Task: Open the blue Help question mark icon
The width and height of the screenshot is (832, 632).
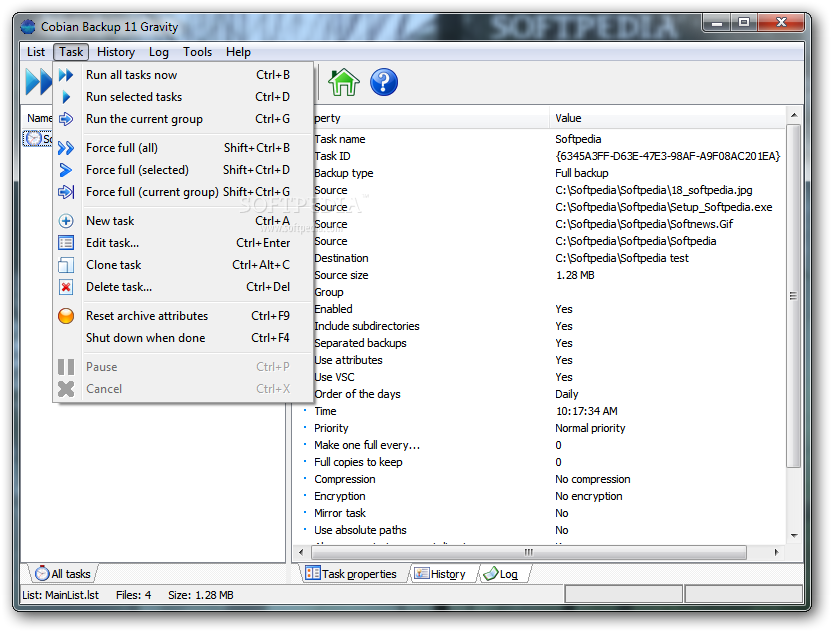Action: (x=384, y=82)
